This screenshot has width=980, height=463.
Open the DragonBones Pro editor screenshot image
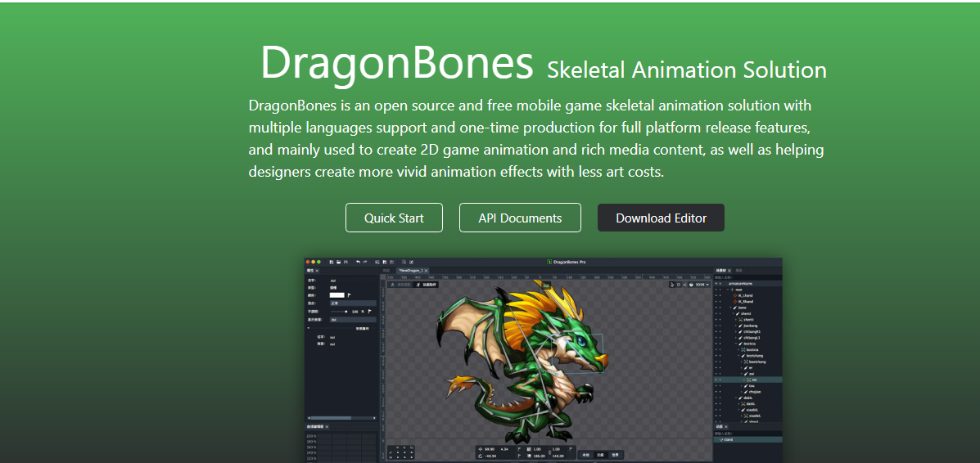[543, 360]
